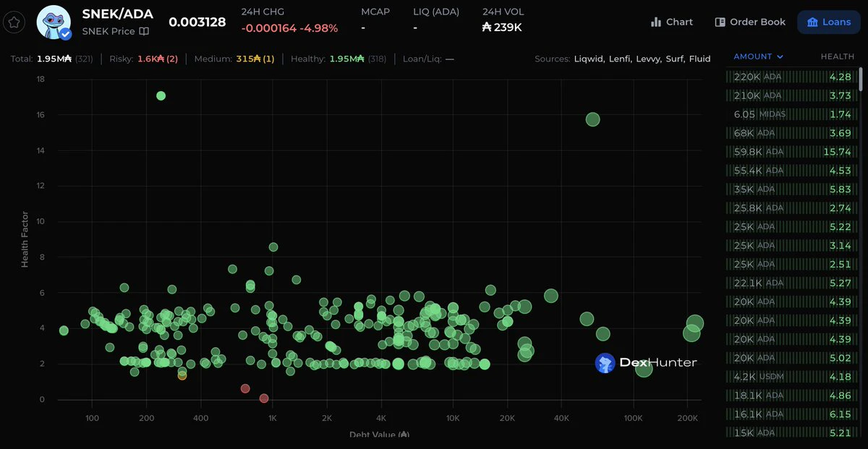This screenshot has height=449, width=868.
Task: Click the Healthy loans stat
Action: tap(339, 59)
